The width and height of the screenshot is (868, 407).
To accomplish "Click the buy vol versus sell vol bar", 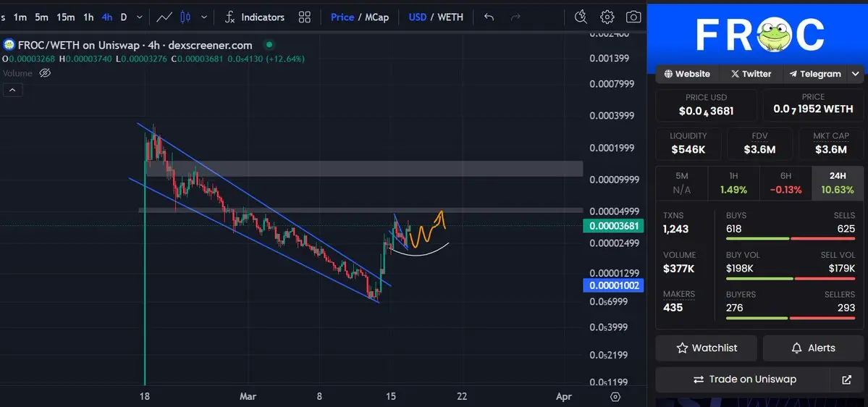I will pos(791,279).
